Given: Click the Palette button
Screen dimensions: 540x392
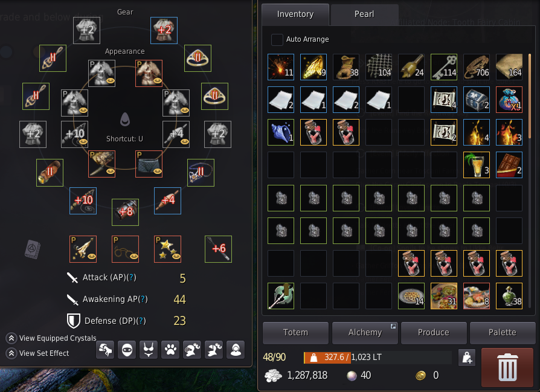Looking at the screenshot, I should [x=503, y=333].
